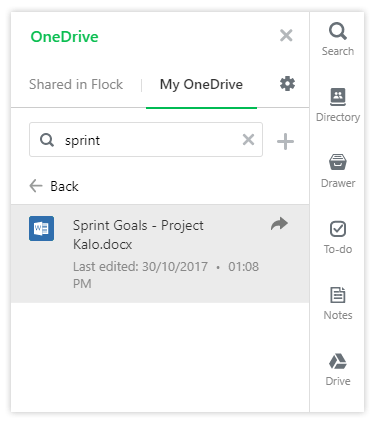375x424 pixels.
Task: Share Sprint Goals file using arrow icon
Action: [x=279, y=224]
